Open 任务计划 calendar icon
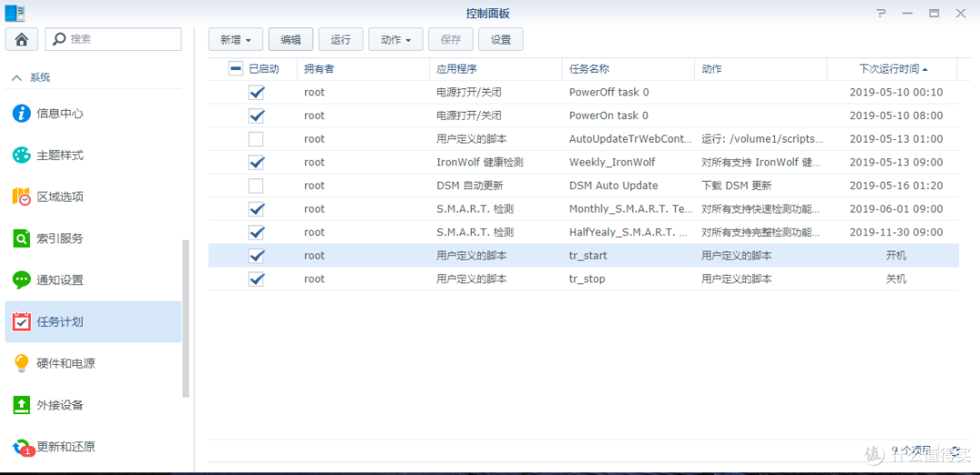This screenshot has width=980, height=475. [x=22, y=322]
